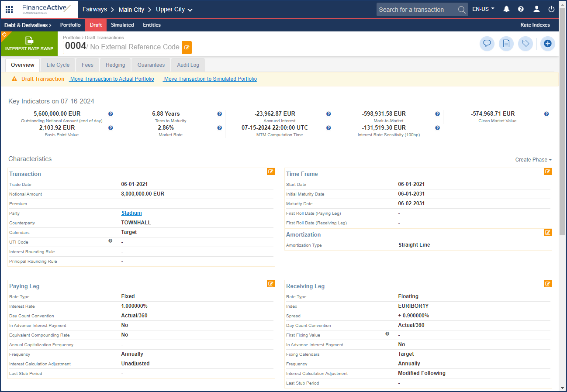The height and width of the screenshot is (392, 567).
Task: Open the app launcher grid icon
Action: 9,9
